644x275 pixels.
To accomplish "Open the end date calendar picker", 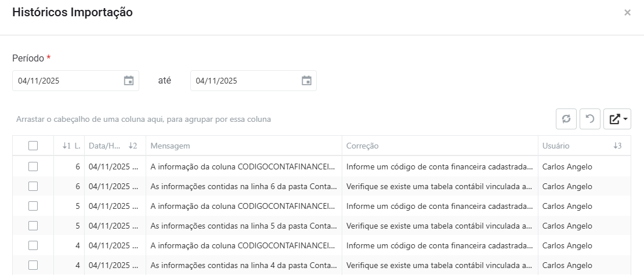I will [x=306, y=81].
